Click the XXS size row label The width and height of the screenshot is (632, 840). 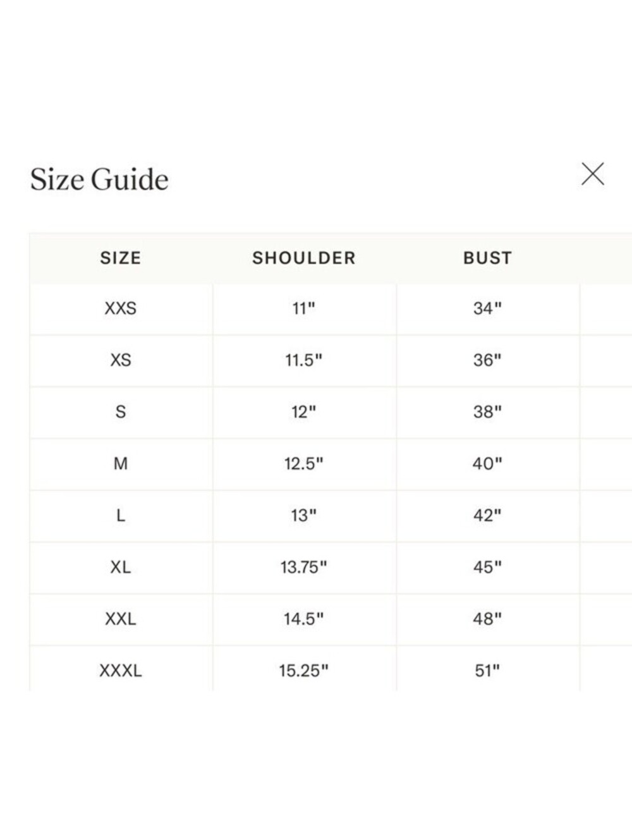coord(121,308)
